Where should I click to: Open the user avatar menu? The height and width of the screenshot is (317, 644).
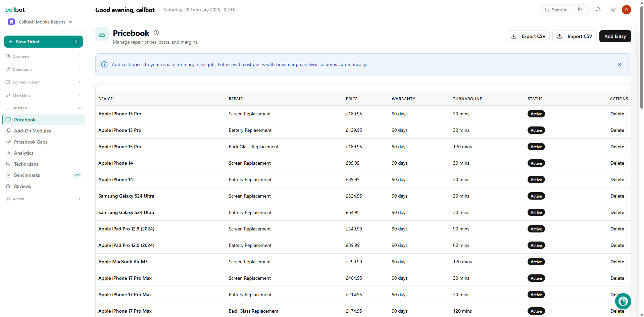pyautogui.click(x=627, y=10)
